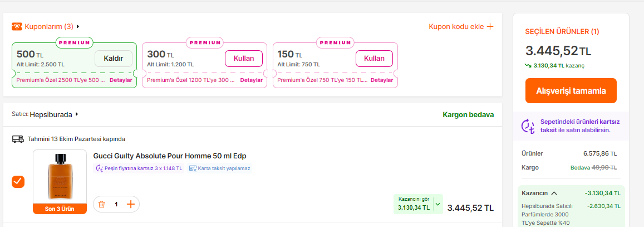Collapse the Kazancın section chevron
644x227 pixels.
[x=554, y=193]
